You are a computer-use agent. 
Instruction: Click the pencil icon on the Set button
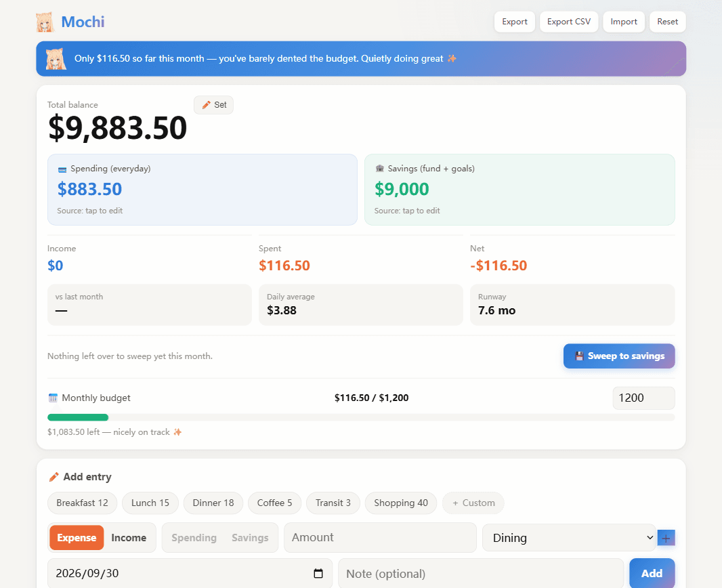(207, 105)
